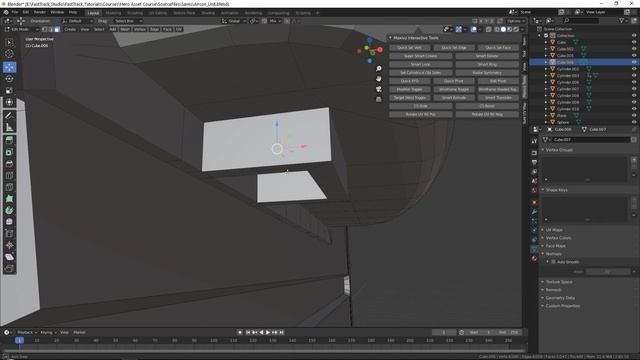Open the Render menu

[x=40, y=12]
